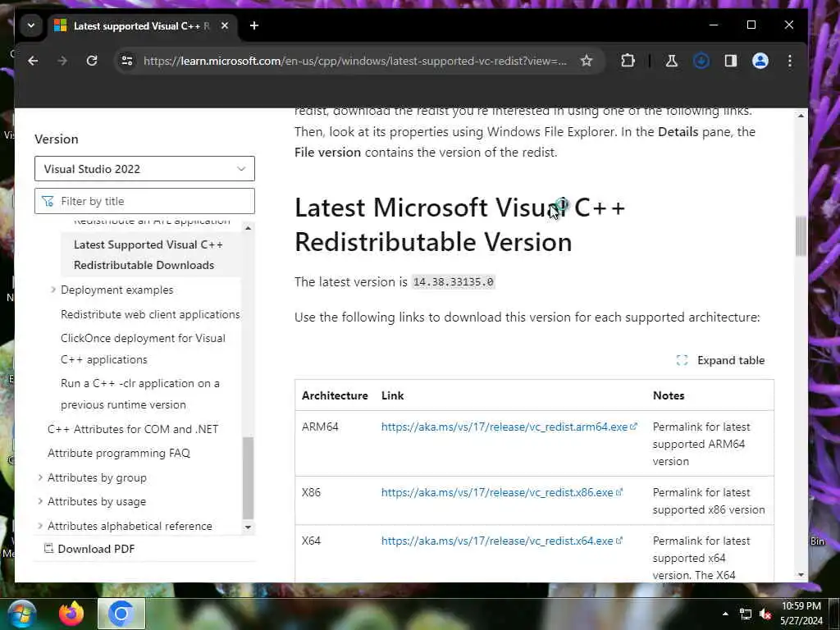This screenshot has width=840, height=630.
Task: Open the tab search dropdown arrow
Action: pos(31,25)
